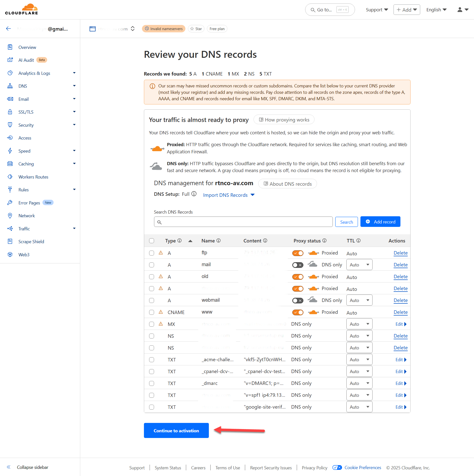Expand the Import DNS Records dropdown
The image size is (474, 476).
(229, 195)
